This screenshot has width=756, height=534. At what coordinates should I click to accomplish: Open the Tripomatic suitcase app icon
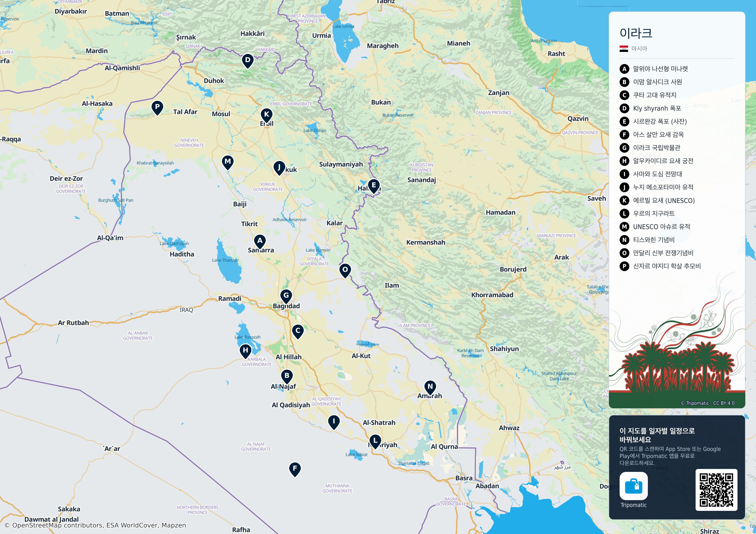tap(633, 486)
